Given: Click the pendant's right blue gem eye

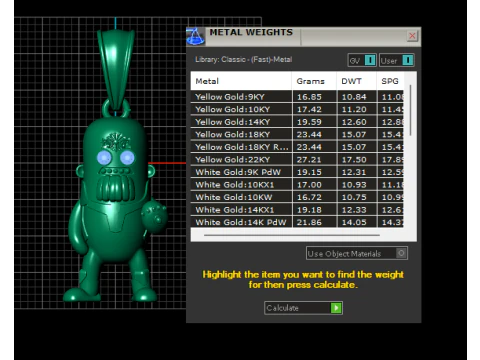Looking at the screenshot, I should point(127,157).
